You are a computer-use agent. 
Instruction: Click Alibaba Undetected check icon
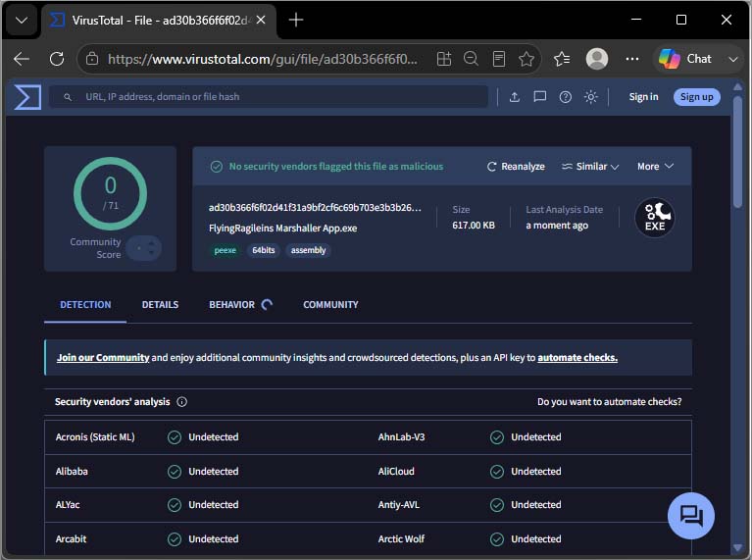[175, 471]
